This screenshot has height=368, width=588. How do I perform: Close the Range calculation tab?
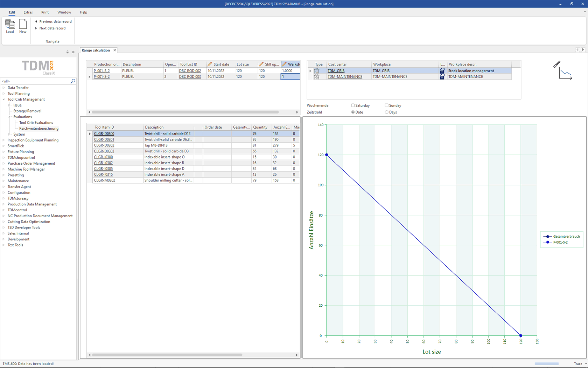click(x=114, y=50)
